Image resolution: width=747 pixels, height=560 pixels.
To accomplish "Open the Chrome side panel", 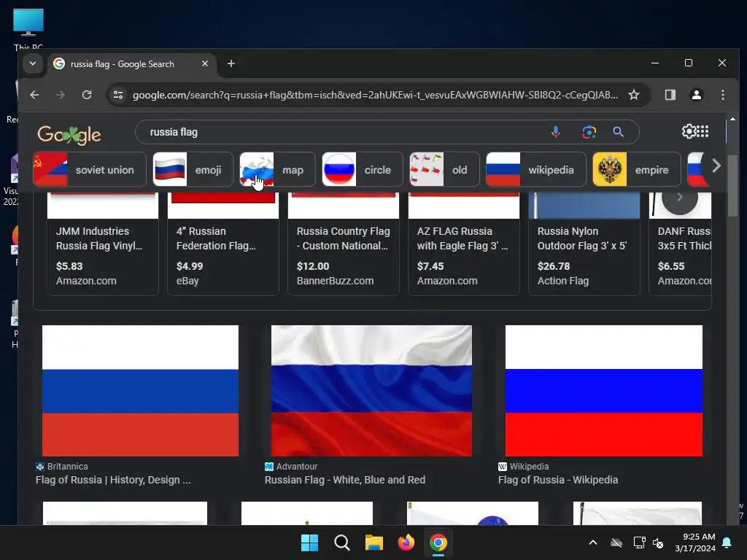I will click(670, 95).
